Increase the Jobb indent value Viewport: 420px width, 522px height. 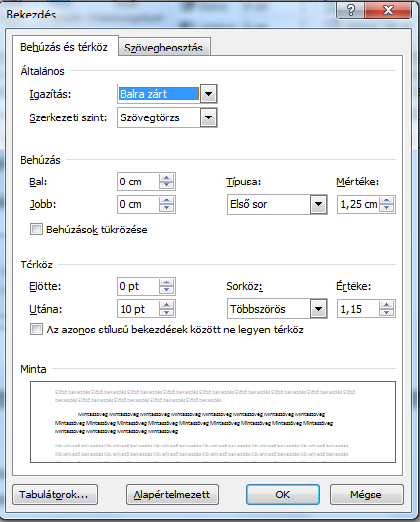click(167, 200)
